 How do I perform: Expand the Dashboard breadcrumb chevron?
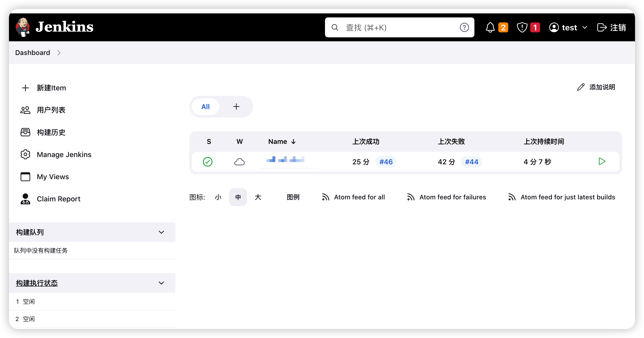click(59, 53)
